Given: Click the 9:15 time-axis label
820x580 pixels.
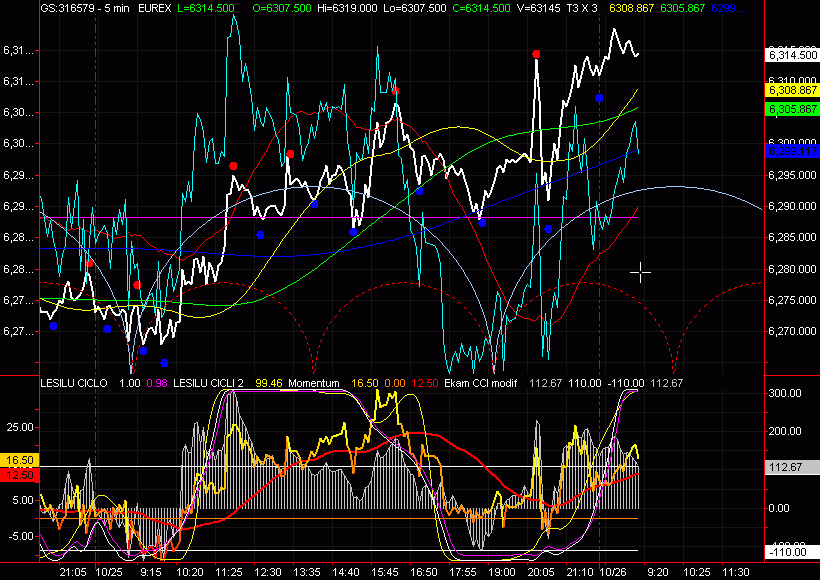Looking at the screenshot, I should [x=151, y=572].
